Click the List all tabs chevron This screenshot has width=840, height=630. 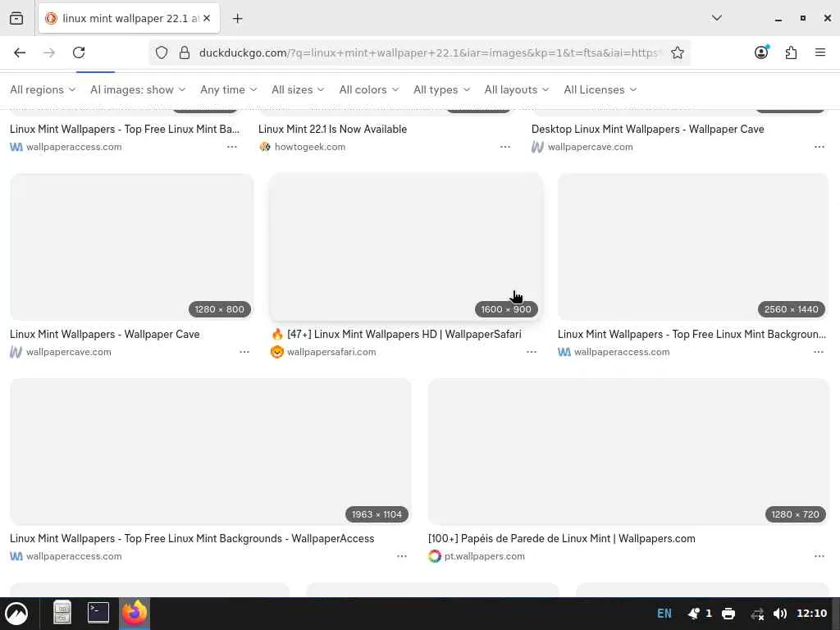716,18
